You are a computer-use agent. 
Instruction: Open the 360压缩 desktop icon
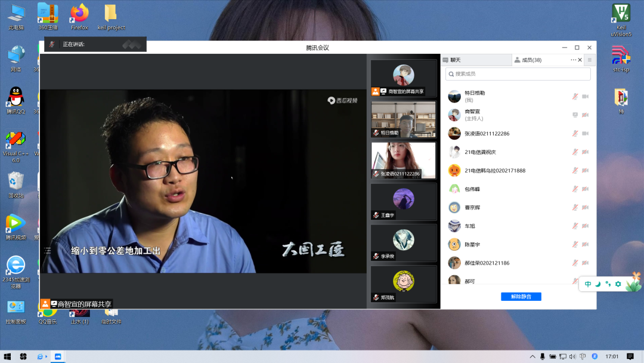coord(48,17)
